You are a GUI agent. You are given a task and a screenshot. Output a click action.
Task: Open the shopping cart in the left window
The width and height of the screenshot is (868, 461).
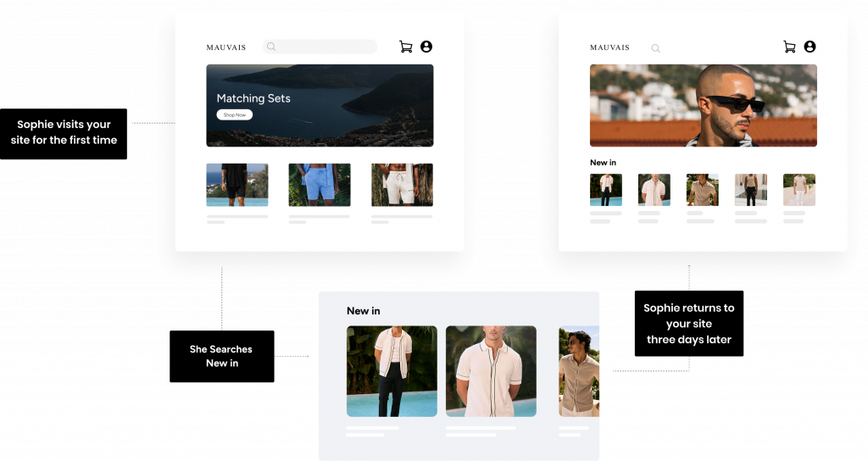click(405, 47)
